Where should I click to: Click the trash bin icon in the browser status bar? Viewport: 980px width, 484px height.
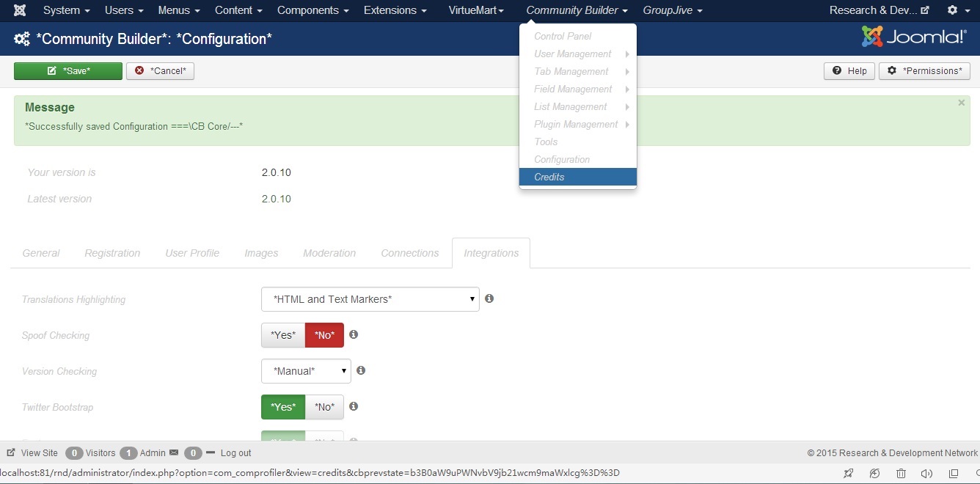pyautogui.click(x=901, y=474)
